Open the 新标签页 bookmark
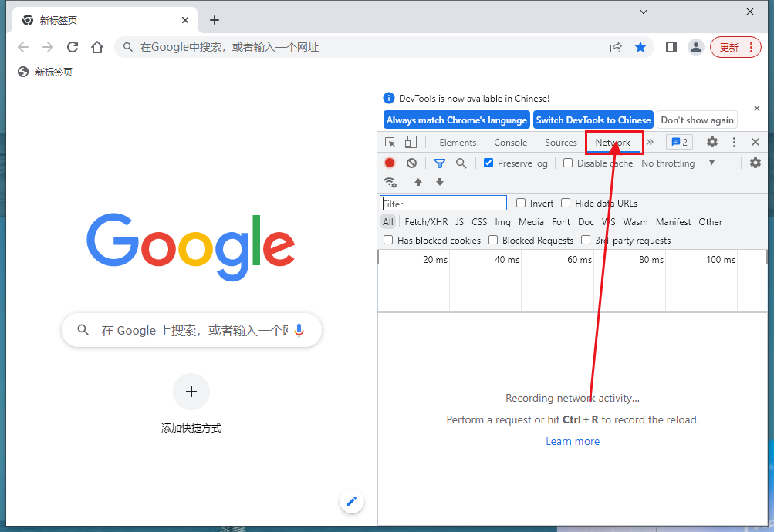The image size is (774, 532). point(46,72)
